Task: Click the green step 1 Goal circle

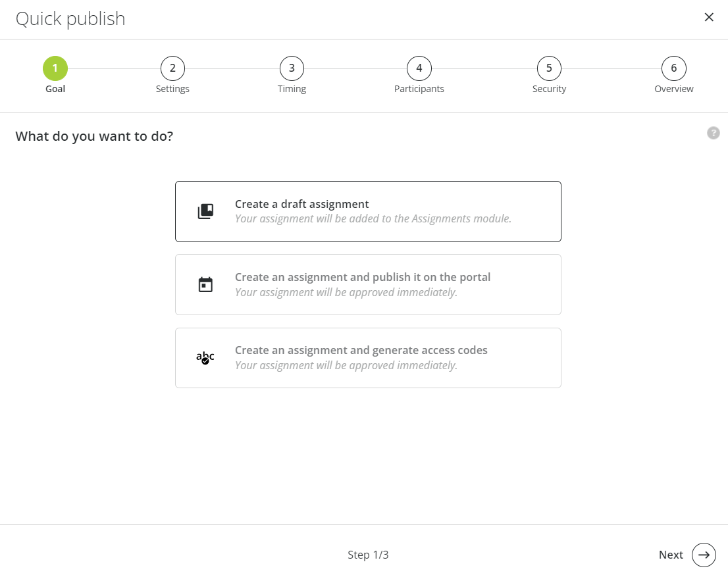Action: (x=55, y=68)
